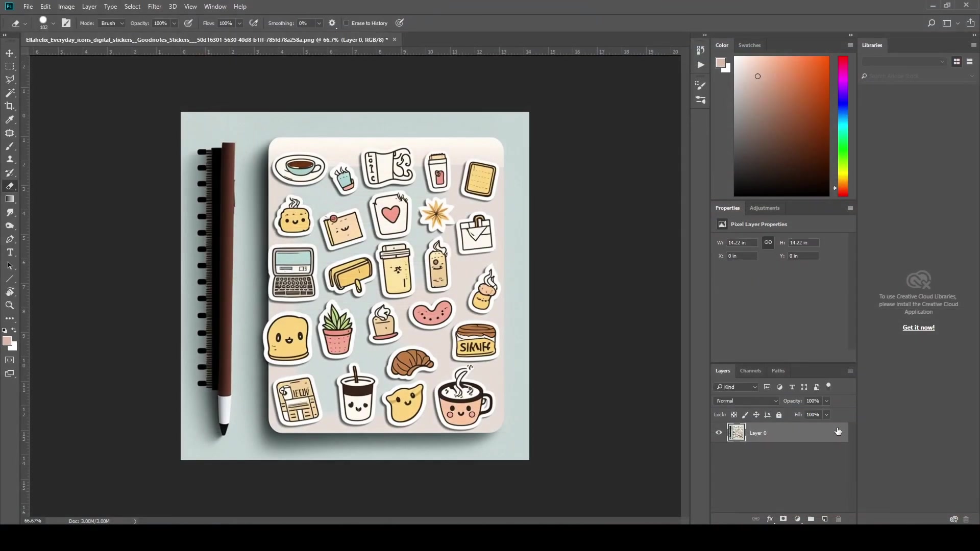Image resolution: width=980 pixels, height=551 pixels.
Task: Open the blend mode Normal dropdown
Action: [746, 401]
